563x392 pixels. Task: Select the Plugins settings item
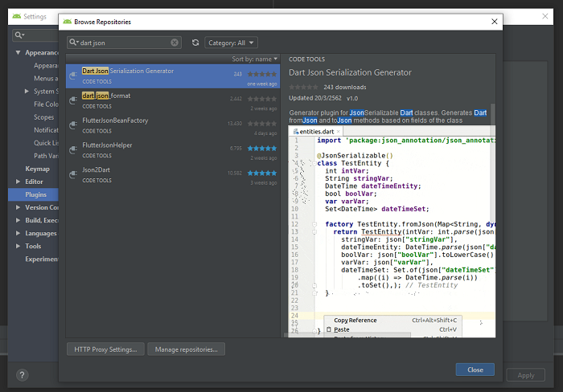(34, 194)
